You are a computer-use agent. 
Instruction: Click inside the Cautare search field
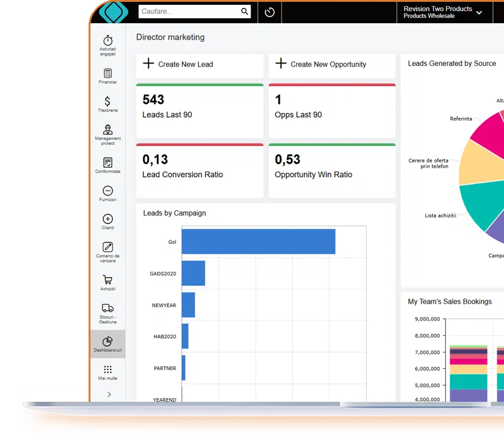(188, 12)
